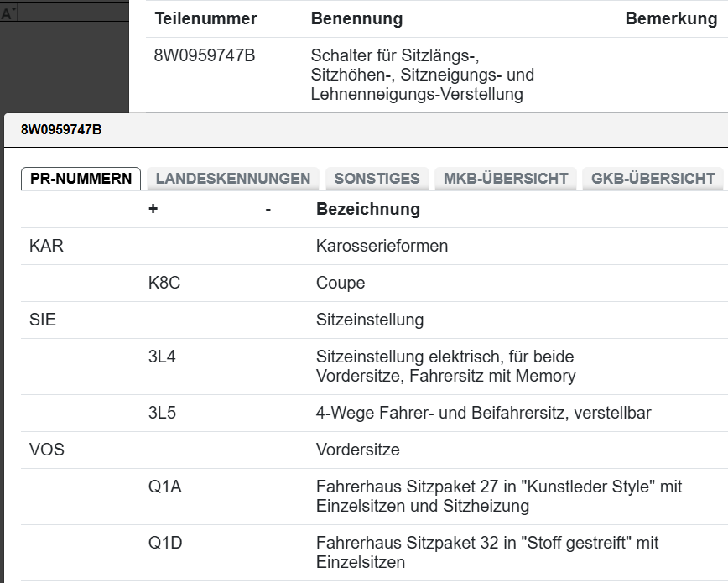
Task: Click part number 8W0959747B in table
Action: pos(205,55)
